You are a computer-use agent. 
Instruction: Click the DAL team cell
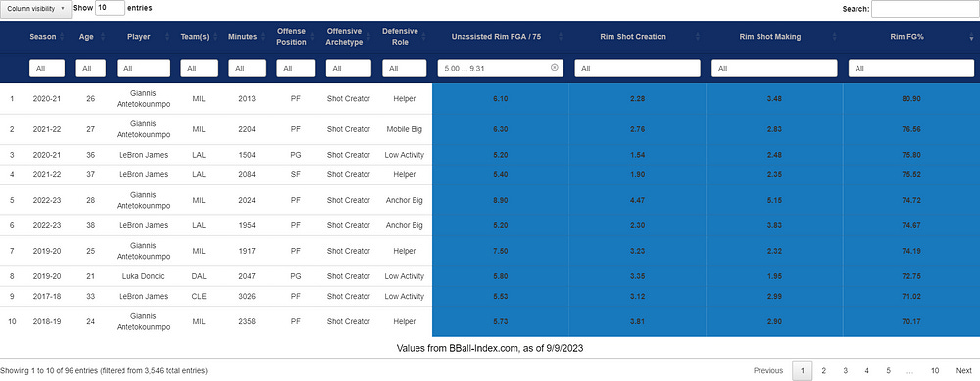pyautogui.click(x=199, y=276)
